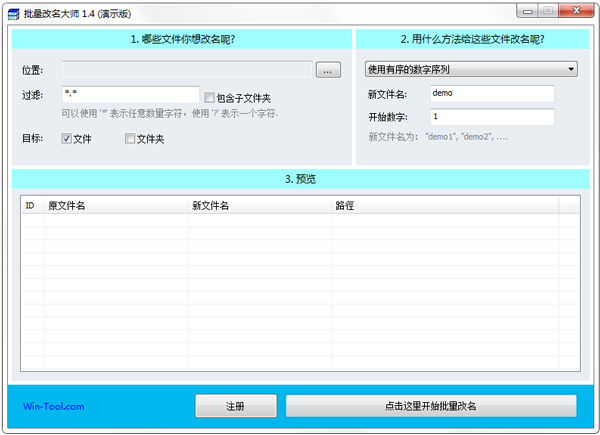This screenshot has width=600, height=435.
Task: Minimize the 批量改名大师 window
Action: pos(526,10)
